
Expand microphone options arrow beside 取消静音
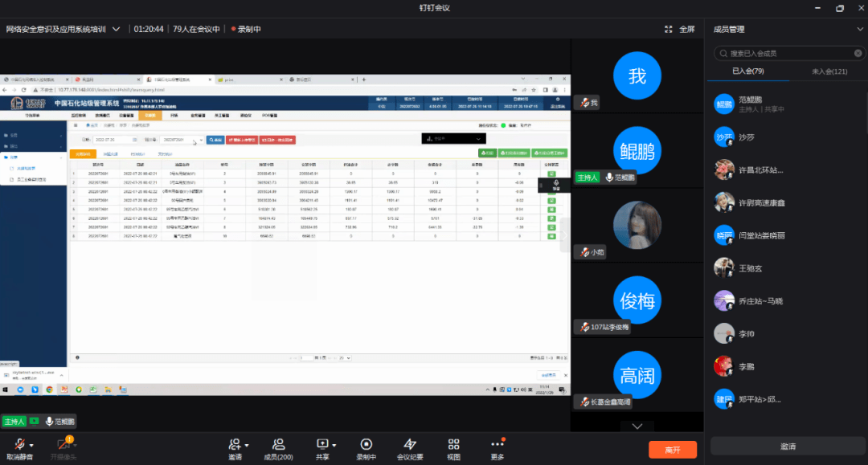click(x=31, y=445)
